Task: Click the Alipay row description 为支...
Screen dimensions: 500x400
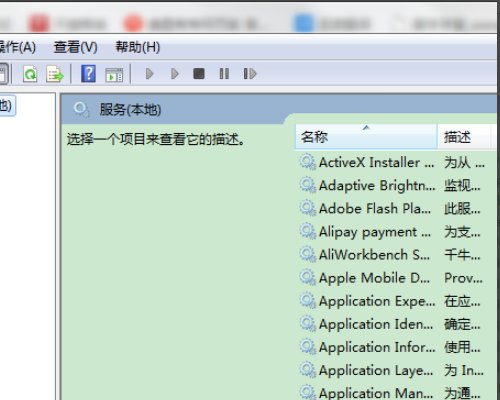Action: coord(462,232)
